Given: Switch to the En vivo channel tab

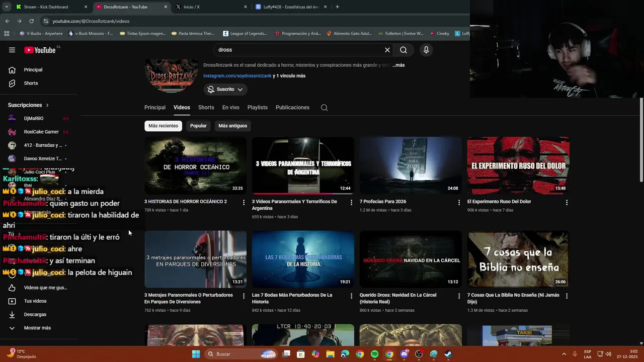Looking at the screenshot, I should point(231,108).
